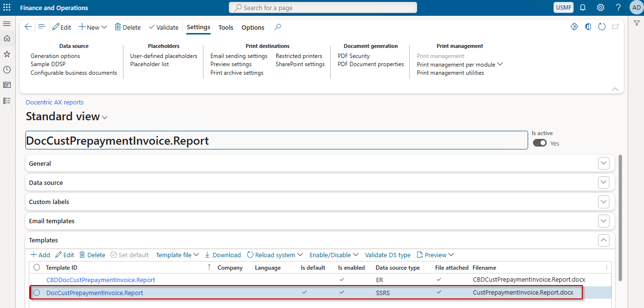Collapse the action pane ribbon chevron

(615, 89)
